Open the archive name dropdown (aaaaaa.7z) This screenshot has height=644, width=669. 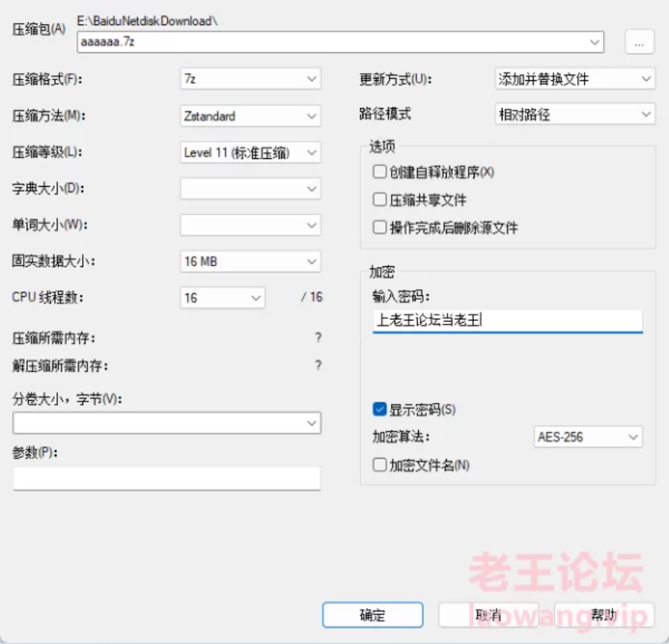tap(594, 43)
